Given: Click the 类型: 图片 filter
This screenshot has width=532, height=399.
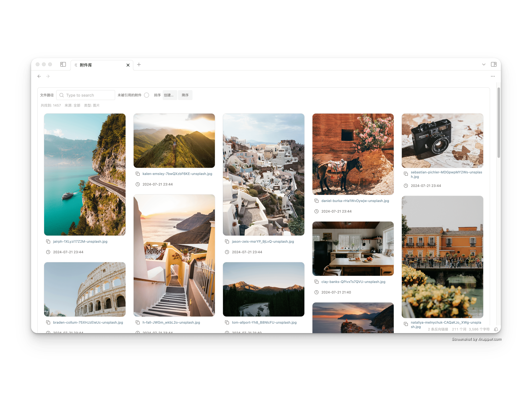Looking at the screenshot, I should tap(92, 105).
